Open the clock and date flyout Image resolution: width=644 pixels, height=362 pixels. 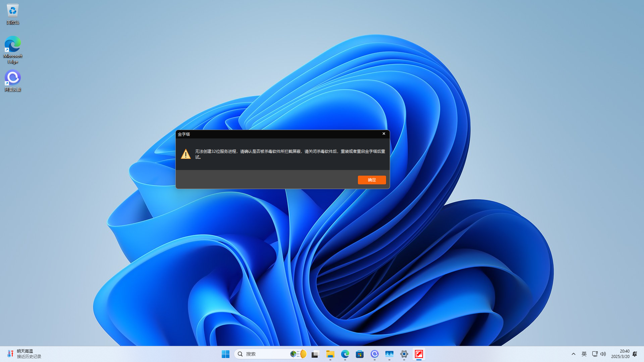tap(620, 354)
